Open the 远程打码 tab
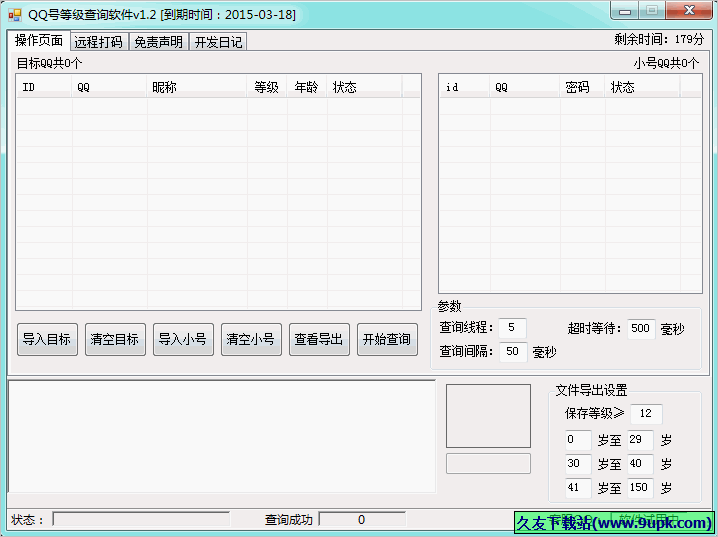 (x=99, y=42)
